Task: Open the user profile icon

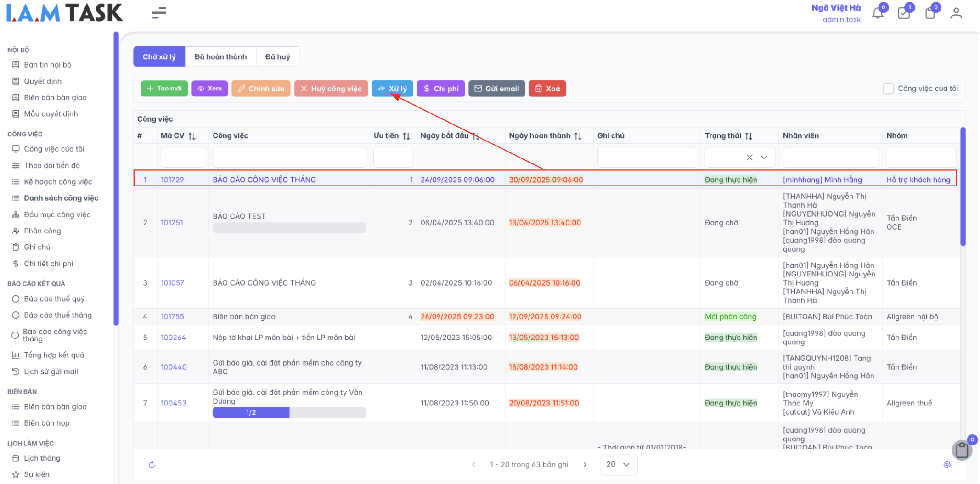Action: [x=956, y=13]
